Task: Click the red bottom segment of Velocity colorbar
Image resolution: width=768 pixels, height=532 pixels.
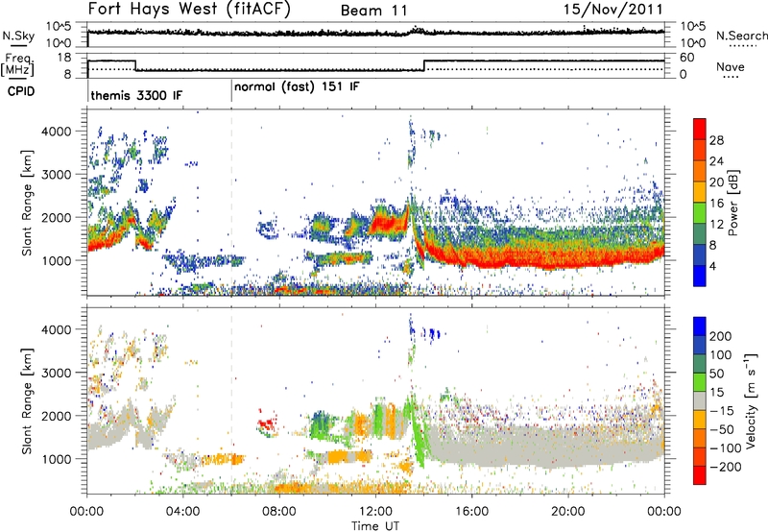Action: coord(700,475)
